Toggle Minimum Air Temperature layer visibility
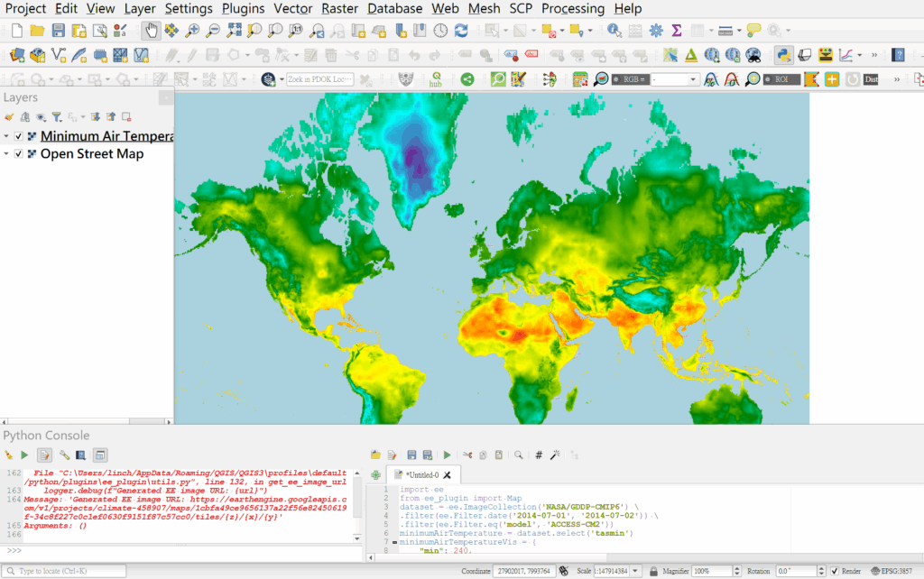924x579 pixels. coord(18,136)
